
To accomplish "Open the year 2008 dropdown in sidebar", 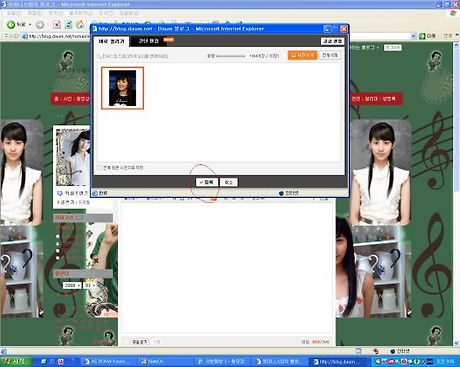I will pyautogui.click(x=72, y=286).
